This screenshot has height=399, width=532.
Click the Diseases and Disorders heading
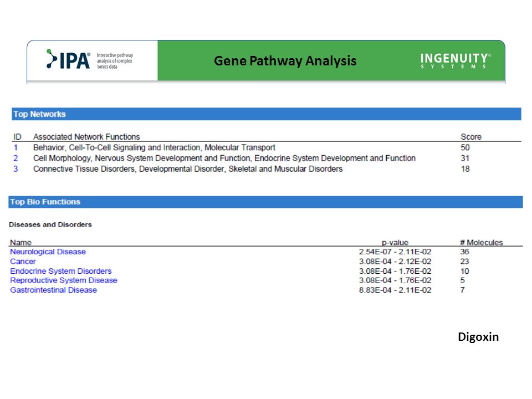pos(50,224)
